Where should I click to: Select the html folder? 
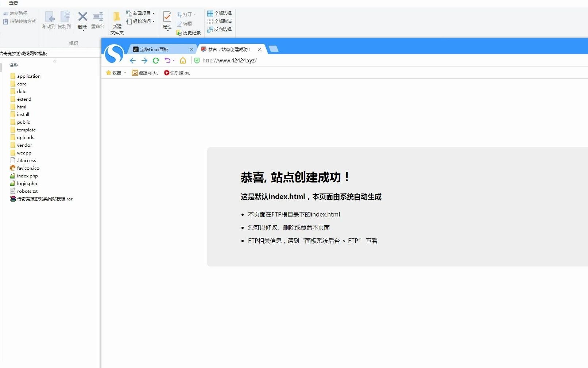pos(18,107)
